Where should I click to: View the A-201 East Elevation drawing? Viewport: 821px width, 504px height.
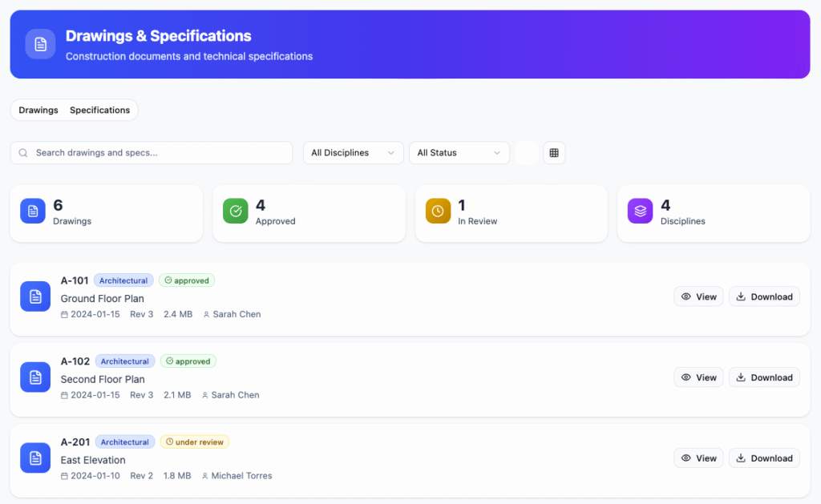pos(698,458)
